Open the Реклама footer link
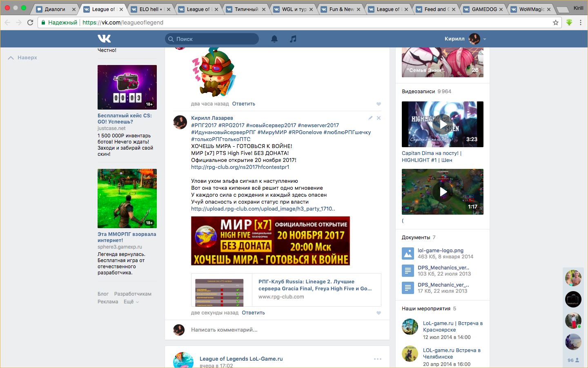Viewport: 588px width, 368px height. click(x=108, y=302)
